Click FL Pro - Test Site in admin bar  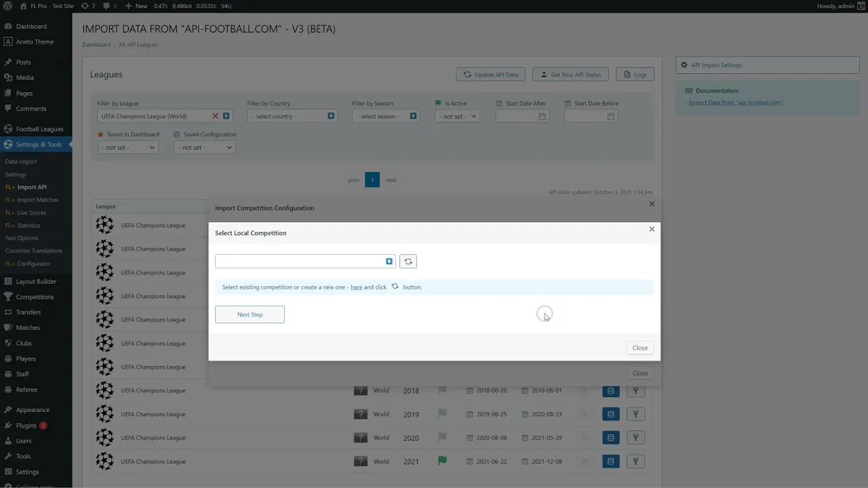click(47, 6)
